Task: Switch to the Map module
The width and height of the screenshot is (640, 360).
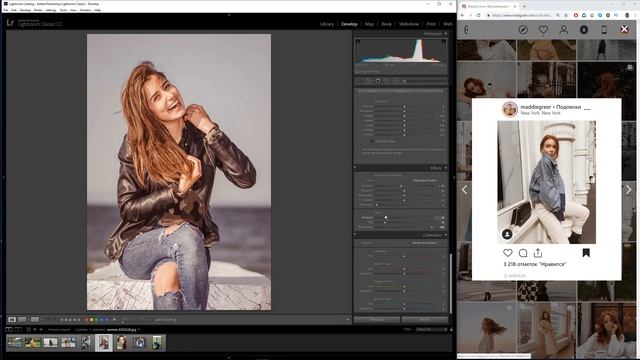Action: [x=369, y=24]
